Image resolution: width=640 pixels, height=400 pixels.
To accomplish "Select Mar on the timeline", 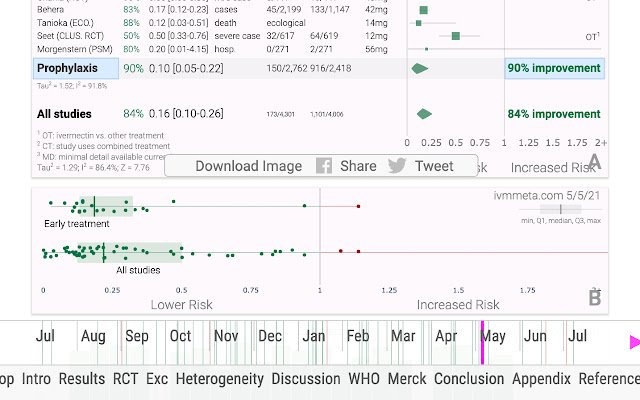I will pos(403,336).
